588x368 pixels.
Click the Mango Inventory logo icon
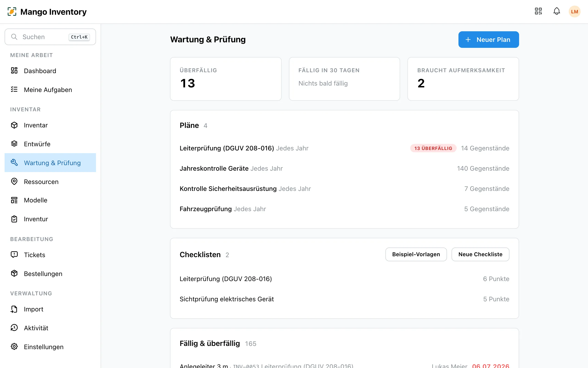(12, 11)
